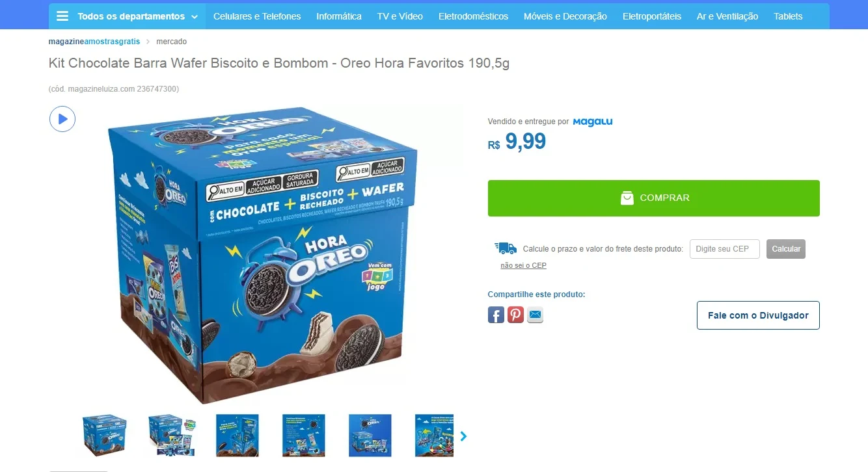Image resolution: width=868 pixels, height=472 pixels.
Task: Open 'não sei o CEP' link
Action: tap(523, 265)
